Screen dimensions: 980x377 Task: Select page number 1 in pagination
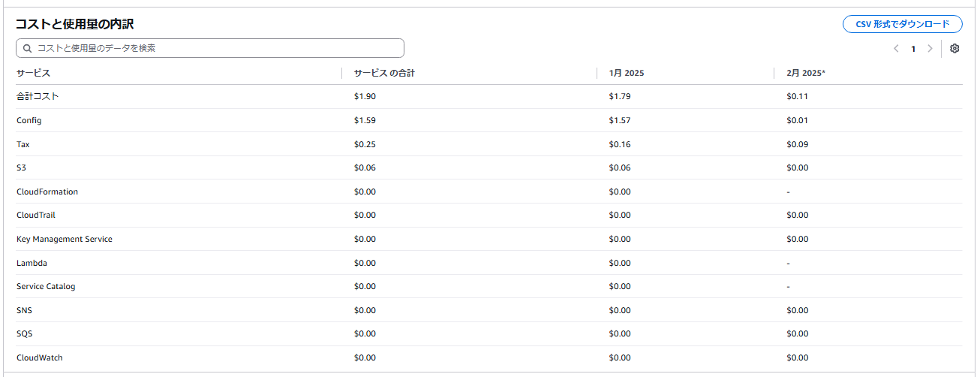[913, 49]
